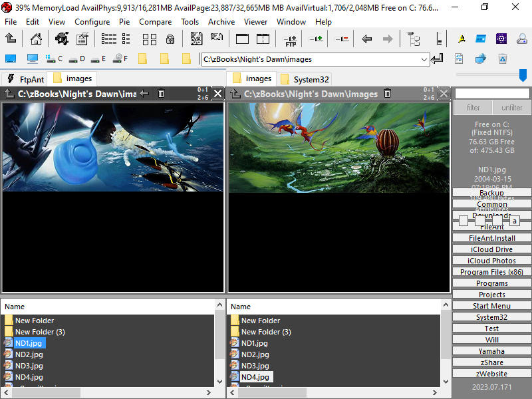Click the left list vertical scrollbar down arrow

point(219,381)
